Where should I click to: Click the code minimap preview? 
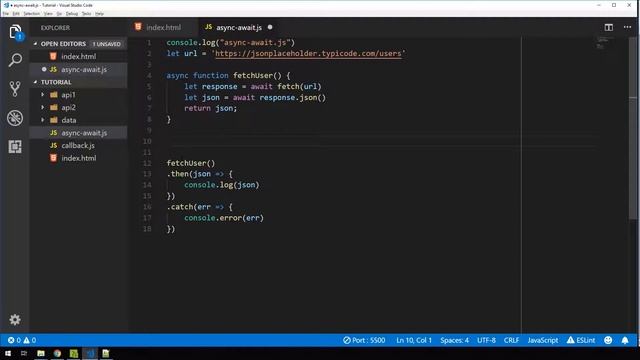[602, 43]
